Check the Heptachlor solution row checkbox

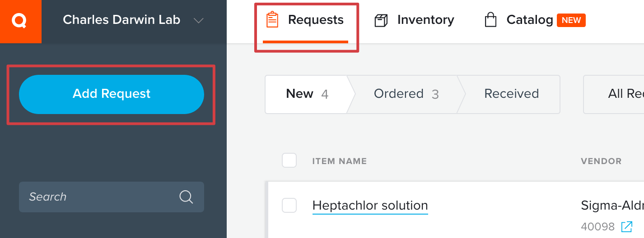click(x=289, y=205)
